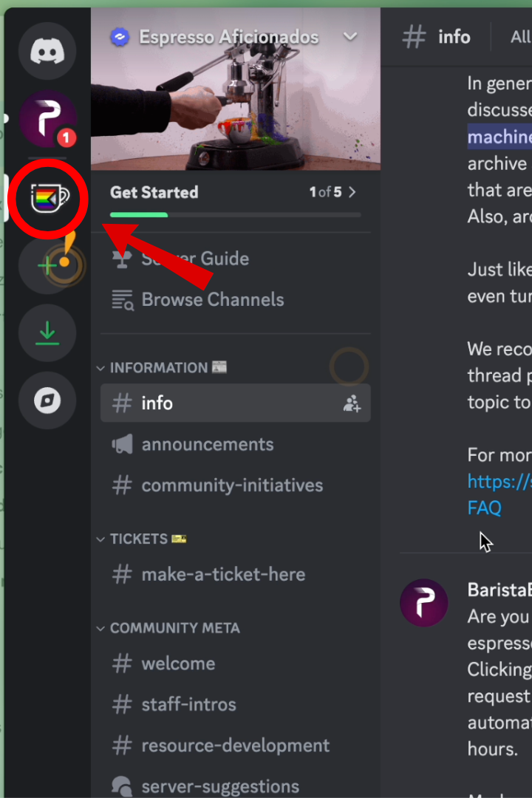Image resolution: width=532 pixels, height=798 pixels.
Task: Click the notification badge on P server
Action: pyautogui.click(x=66, y=137)
